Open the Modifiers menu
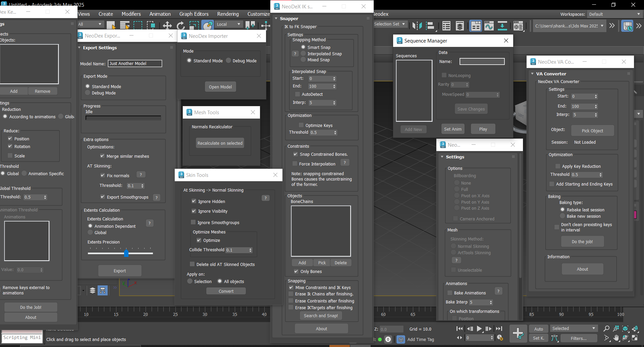This screenshot has width=644, height=347. [x=131, y=14]
